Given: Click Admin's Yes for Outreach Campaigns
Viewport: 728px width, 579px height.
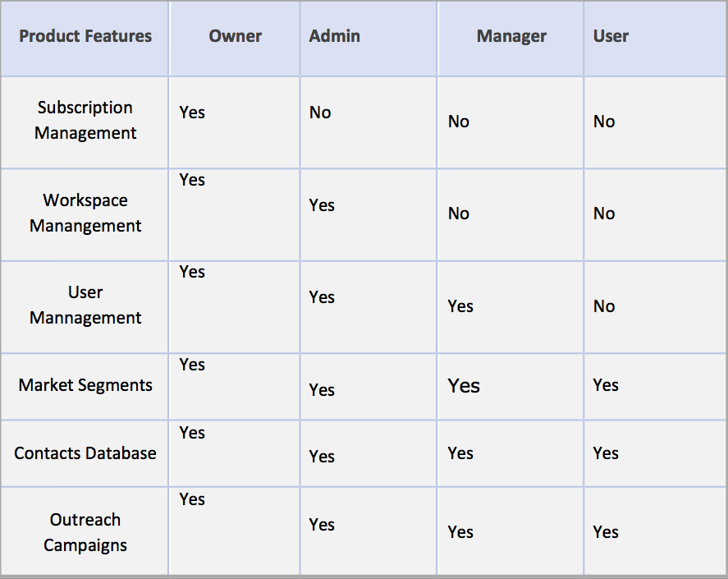Looking at the screenshot, I should 322,525.
